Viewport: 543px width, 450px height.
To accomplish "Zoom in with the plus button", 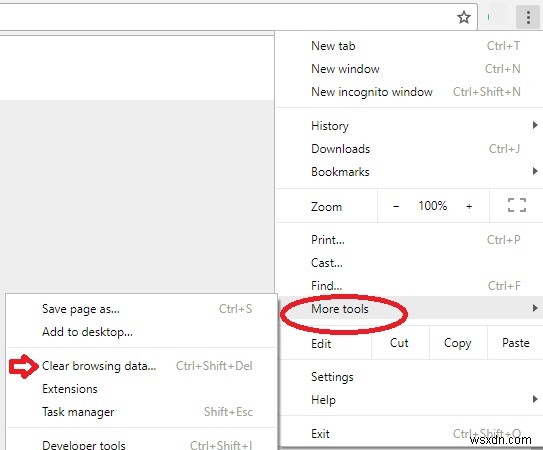I will (469, 206).
